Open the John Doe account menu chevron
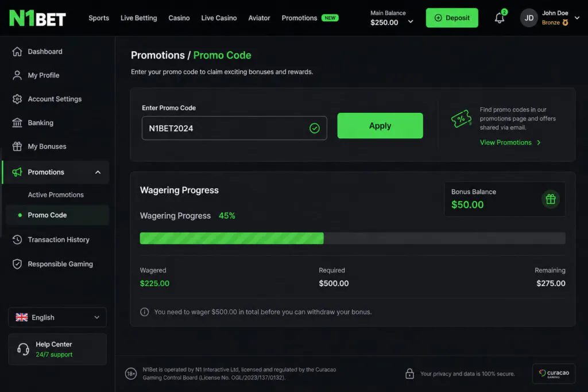Screen dimensions: 588x392 point(577,18)
